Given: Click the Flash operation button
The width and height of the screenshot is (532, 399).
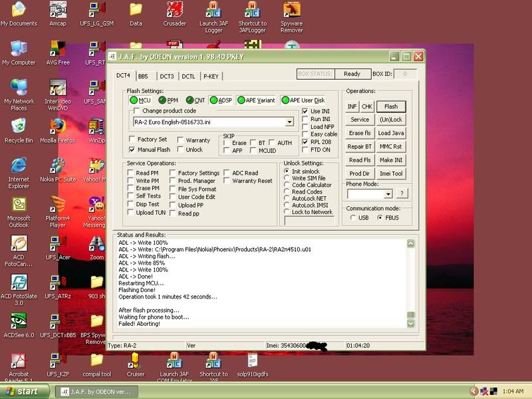Looking at the screenshot, I should tap(391, 106).
